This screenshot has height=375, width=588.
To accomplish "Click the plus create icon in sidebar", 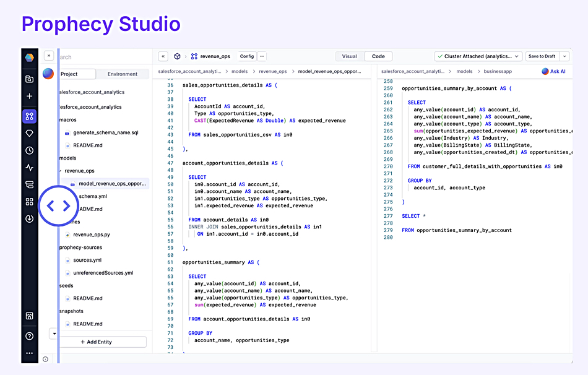I will (29, 96).
